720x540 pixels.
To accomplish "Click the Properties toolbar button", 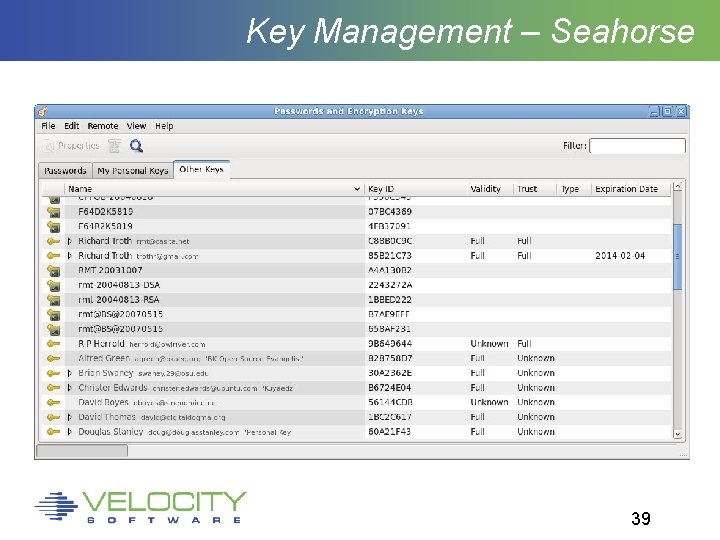I will click(x=71, y=146).
